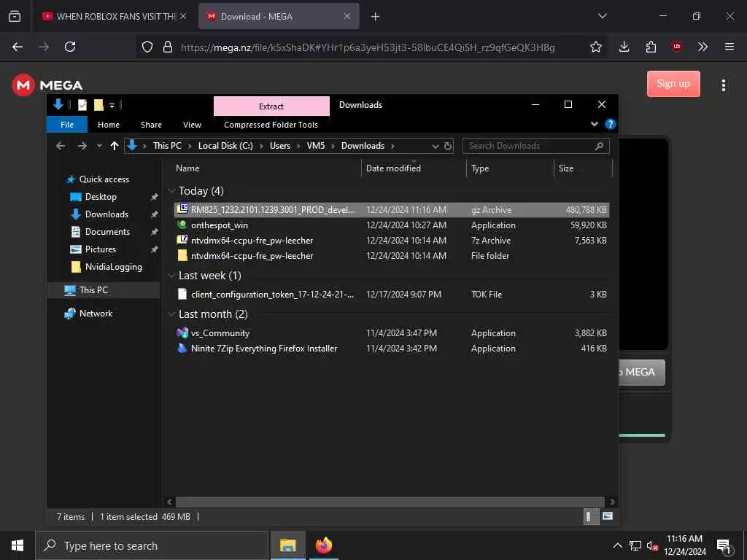Open Explorer help question mark icon

coord(610,124)
